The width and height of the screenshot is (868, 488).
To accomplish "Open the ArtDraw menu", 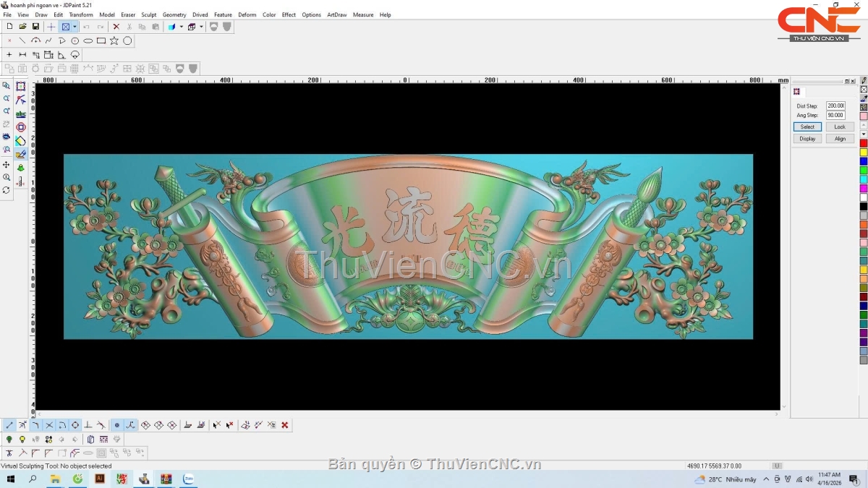I will [x=336, y=14].
